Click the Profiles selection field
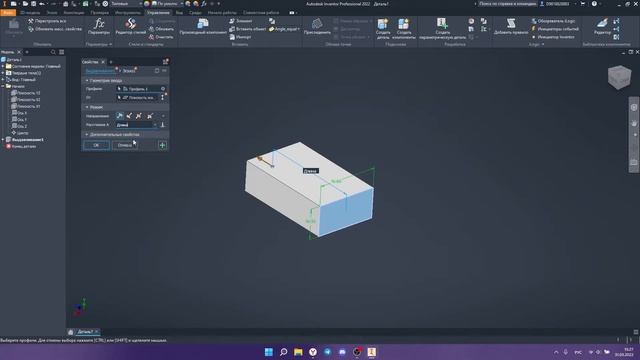 (x=138, y=89)
